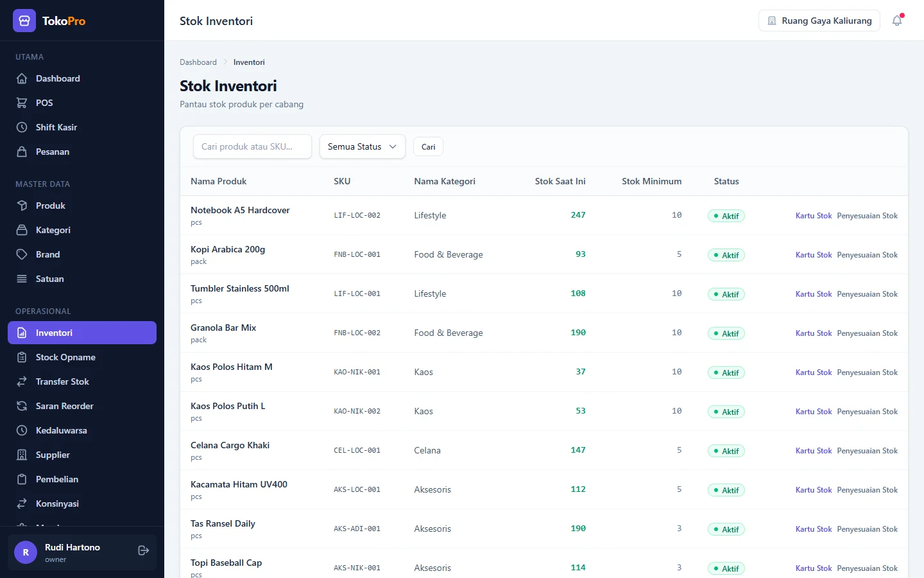The image size is (924, 578).
Task: Open Kartu Stok for Kaos Polos Putih L
Action: [x=814, y=412]
